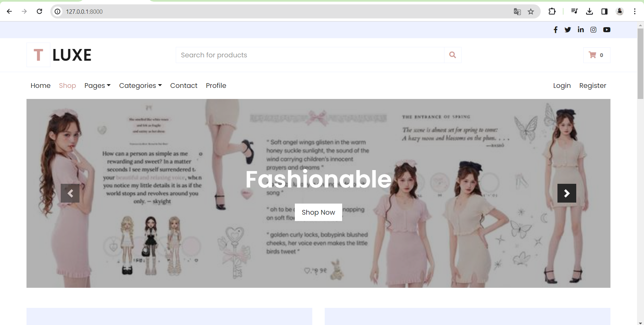Expand the Categories dropdown menu
This screenshot has width=644, height=325.
140,86
